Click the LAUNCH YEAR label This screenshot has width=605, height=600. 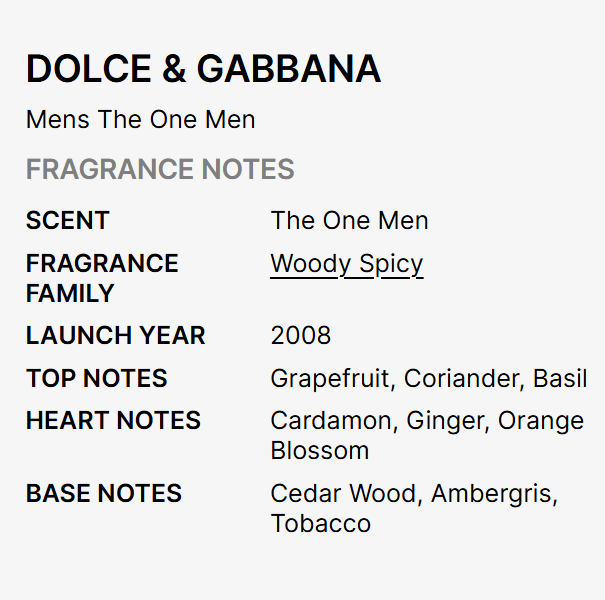pos(115,335)
